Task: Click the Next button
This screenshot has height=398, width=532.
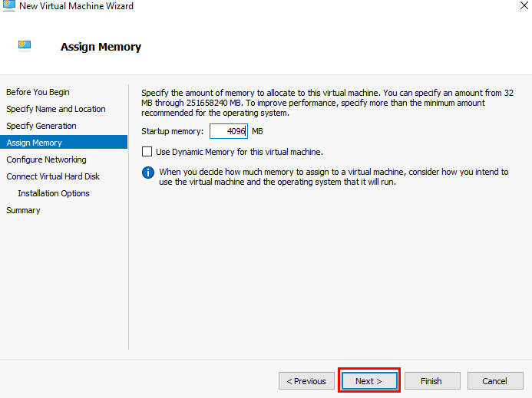Action: tap(369, 381)
